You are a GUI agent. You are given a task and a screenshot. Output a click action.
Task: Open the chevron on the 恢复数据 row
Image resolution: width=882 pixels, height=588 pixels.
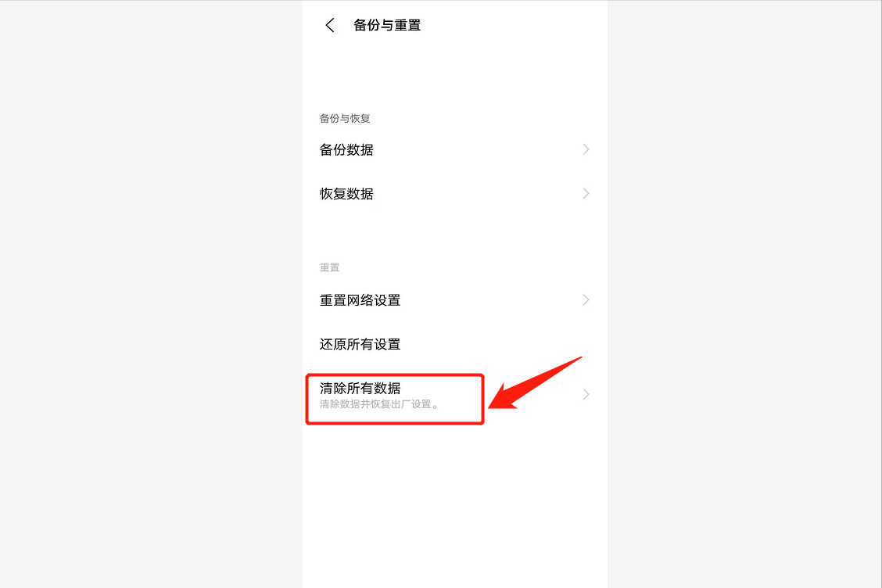point(586,194)
